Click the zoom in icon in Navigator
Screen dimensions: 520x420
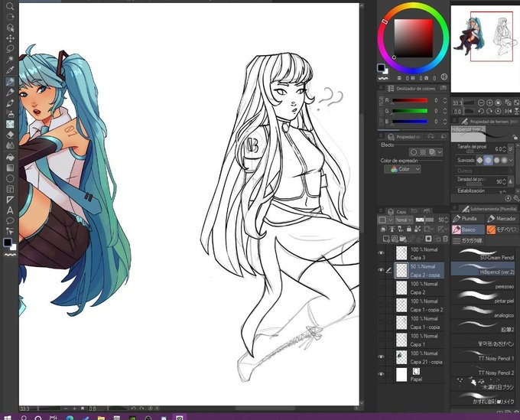pyautogui.click(x=489, y=103)
